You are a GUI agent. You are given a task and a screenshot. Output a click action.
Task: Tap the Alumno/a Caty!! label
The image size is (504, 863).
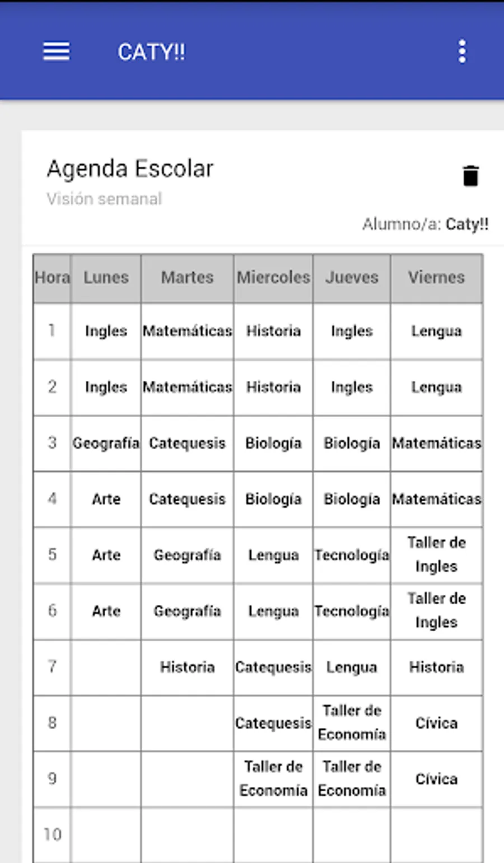coord(425,224)
